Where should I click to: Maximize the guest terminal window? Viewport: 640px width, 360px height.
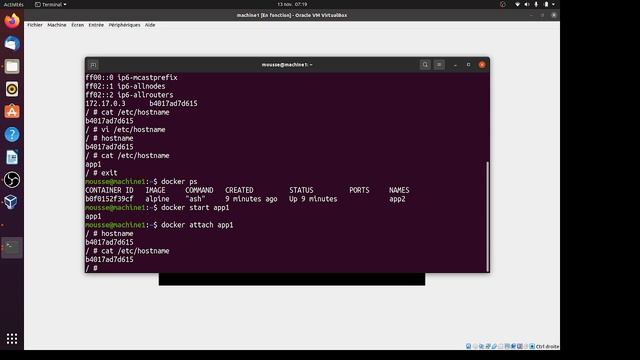(469, 64)
